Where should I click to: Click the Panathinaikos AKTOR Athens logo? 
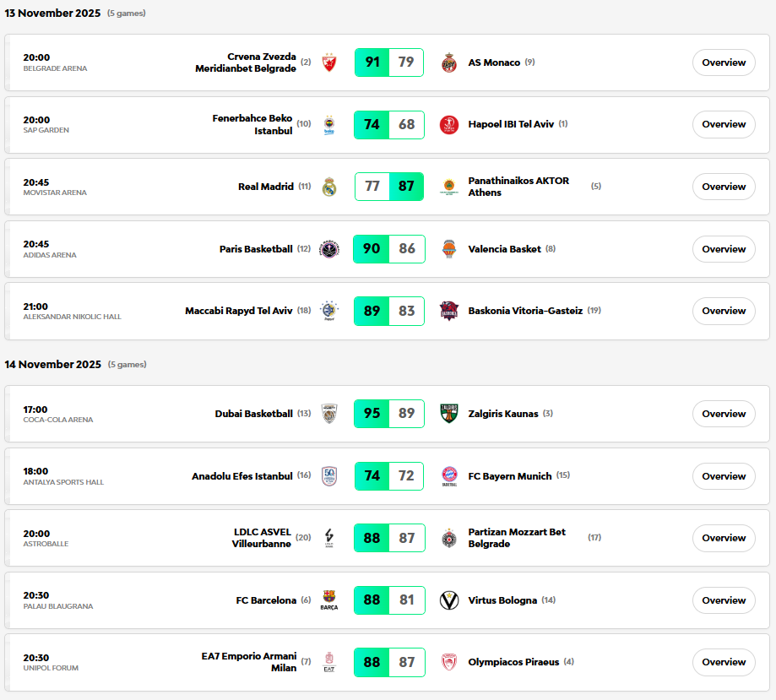pos(449,187)
